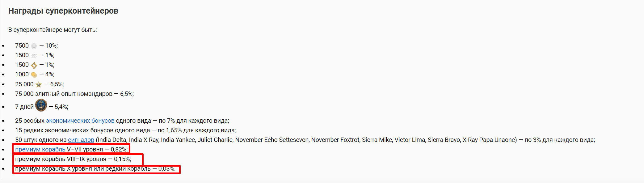Click the премиум корабль X уровня line
The image size is (644, 183).
pos(95,168)
